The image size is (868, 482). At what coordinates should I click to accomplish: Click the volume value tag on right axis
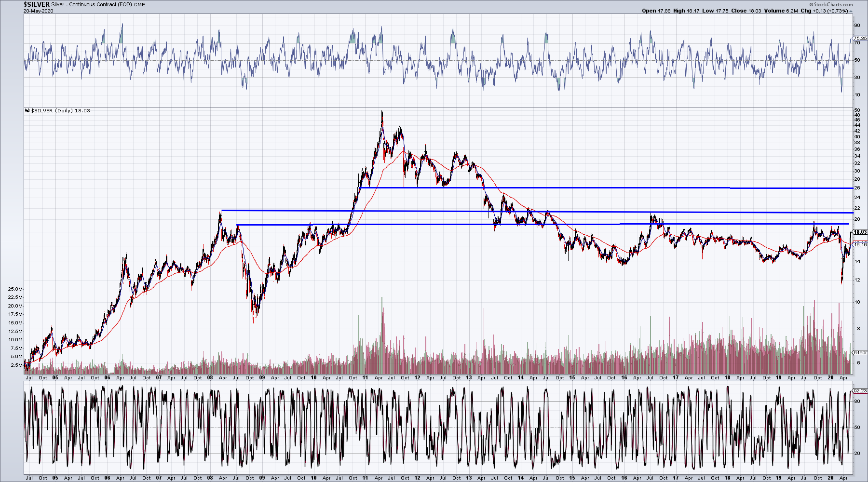coord(860,353)
